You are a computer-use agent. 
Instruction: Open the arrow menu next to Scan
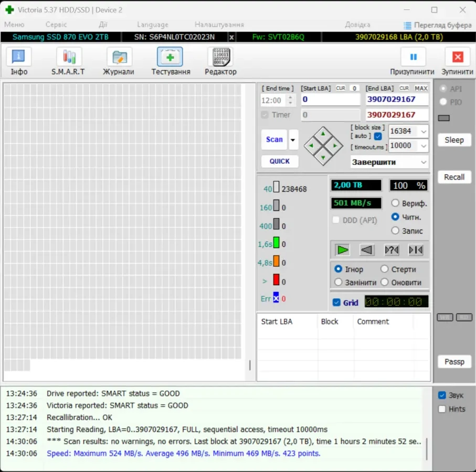pyautogui.click(x=293, y=140)
